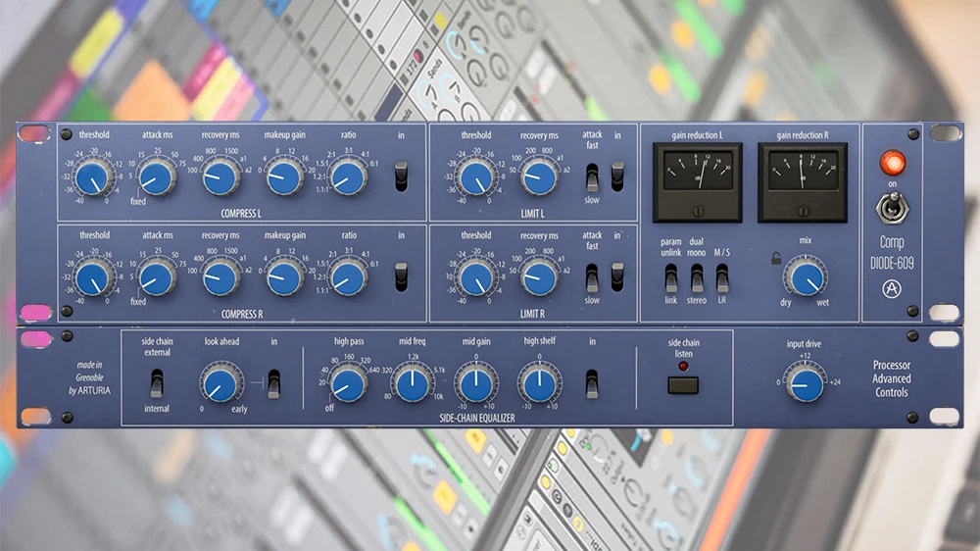The width and height of the screenshot is (980, 551).
Task: Click the input drive knob
Action: pos(807,384)
